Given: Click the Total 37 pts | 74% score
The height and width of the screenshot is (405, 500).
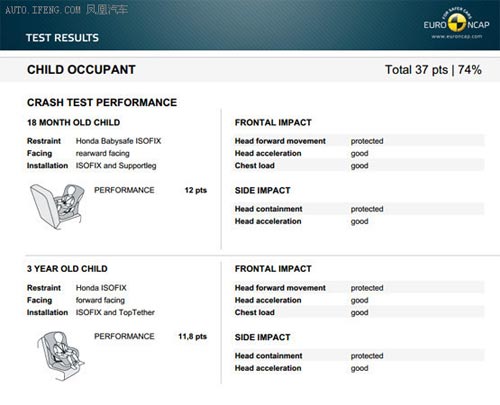Looking at the screenshot, I should point(433,70).
